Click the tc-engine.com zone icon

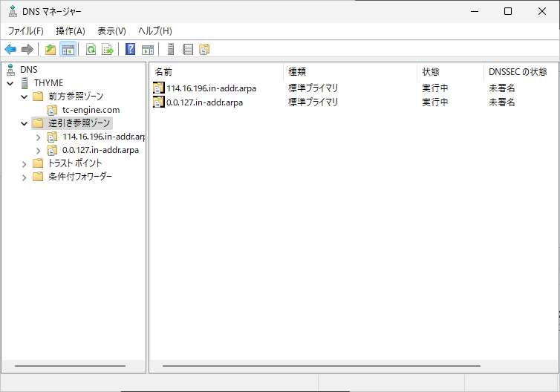coord(52,110)
